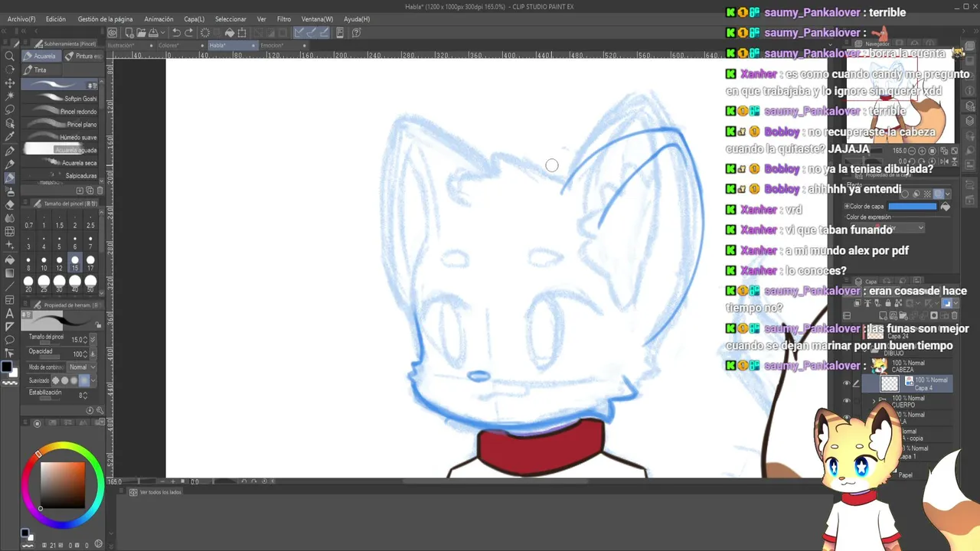
Task: Duplicate the selected sub tool
Action: pos(90,191)
